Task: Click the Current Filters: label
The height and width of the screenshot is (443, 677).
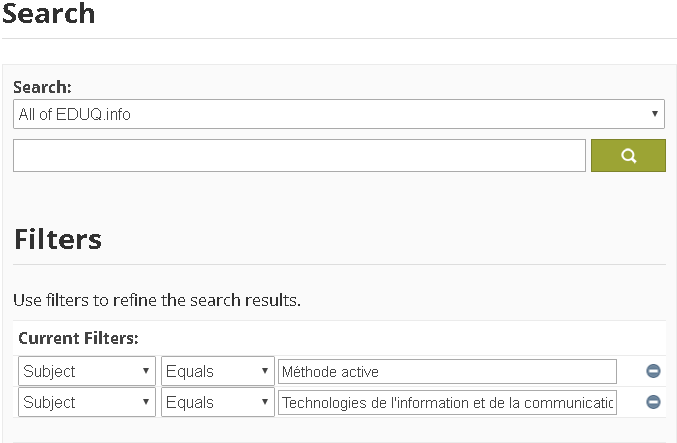Action: click(78, 338)
